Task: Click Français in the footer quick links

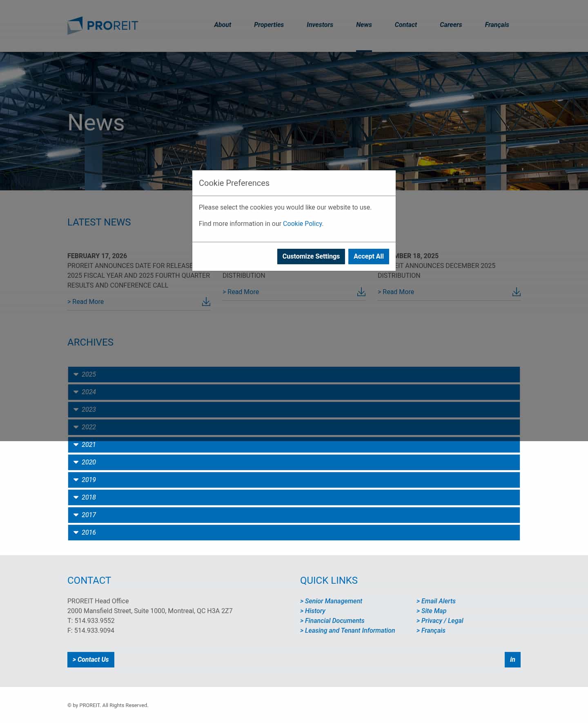Action: [431, 630]
